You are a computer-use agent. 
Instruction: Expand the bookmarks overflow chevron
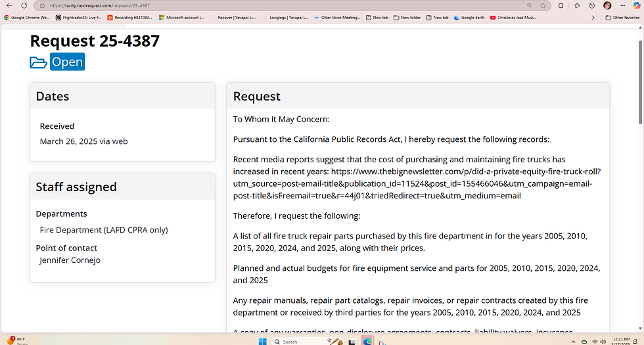pos(593,18)
